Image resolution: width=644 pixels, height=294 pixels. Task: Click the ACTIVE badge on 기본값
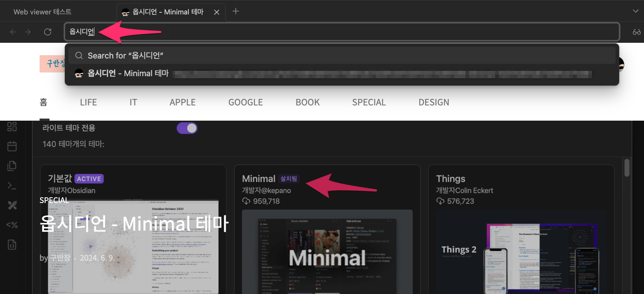click(x=89, y=179)
